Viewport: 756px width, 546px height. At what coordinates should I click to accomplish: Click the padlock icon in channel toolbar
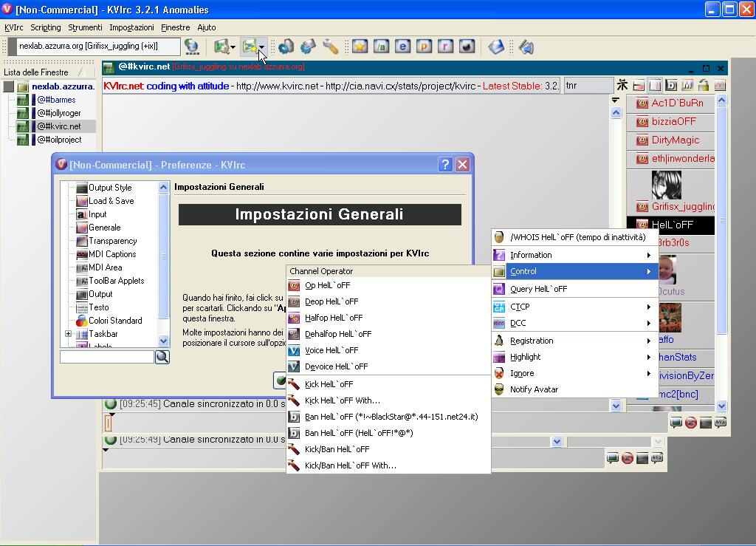point(704,86)
